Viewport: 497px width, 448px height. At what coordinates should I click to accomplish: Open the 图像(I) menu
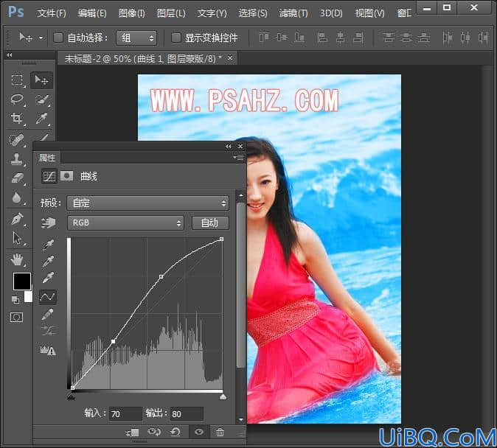click(132, 13)
